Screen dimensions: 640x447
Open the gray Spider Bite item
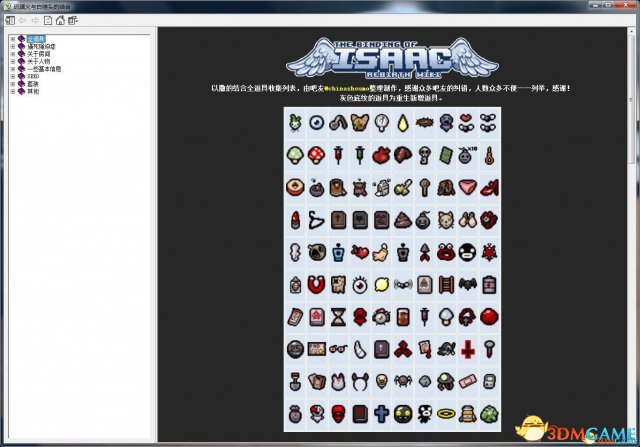click(403, 382)
